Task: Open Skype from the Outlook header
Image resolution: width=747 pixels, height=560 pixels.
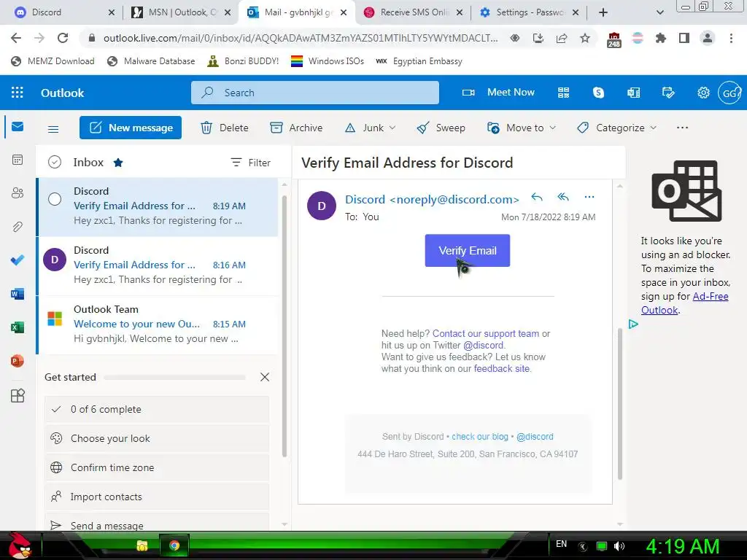Action: pos(598,93)
